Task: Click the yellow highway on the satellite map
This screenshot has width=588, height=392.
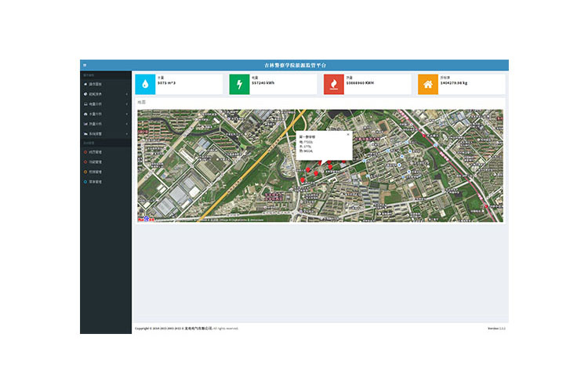Action: pyautogui.click(x=251, y=165)
